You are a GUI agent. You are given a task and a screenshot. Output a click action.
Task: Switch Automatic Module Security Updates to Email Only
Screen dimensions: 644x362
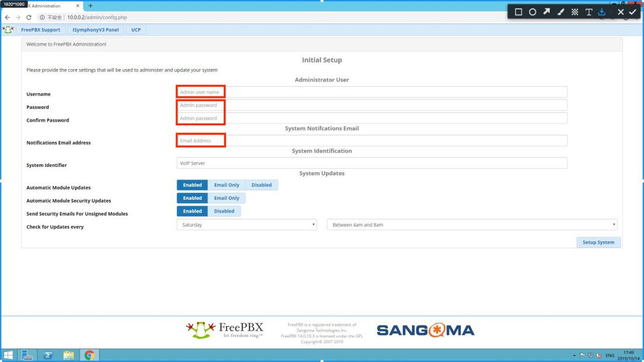(x=227, y=199)
